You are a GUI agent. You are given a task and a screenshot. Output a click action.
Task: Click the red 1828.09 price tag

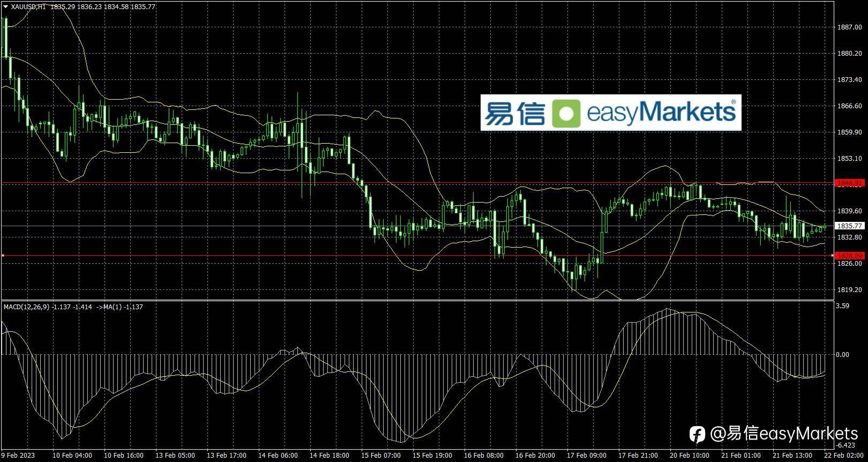849,256
